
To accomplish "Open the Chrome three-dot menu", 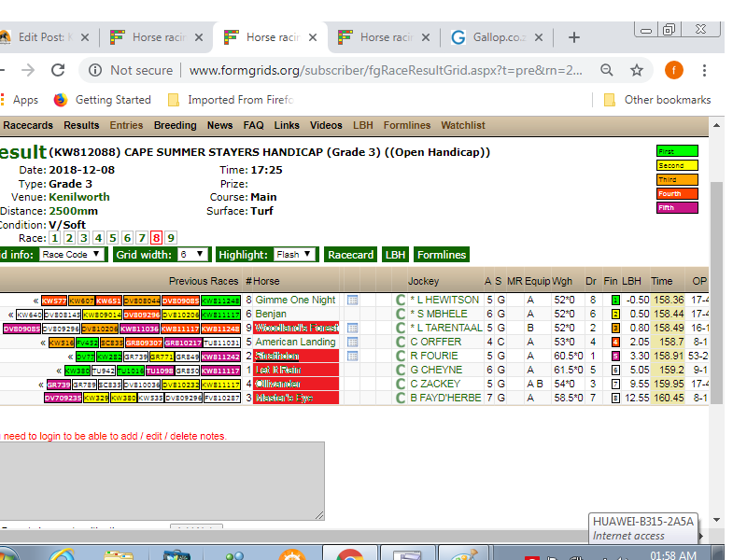I will pyautogui.click(x=704, y=70).
